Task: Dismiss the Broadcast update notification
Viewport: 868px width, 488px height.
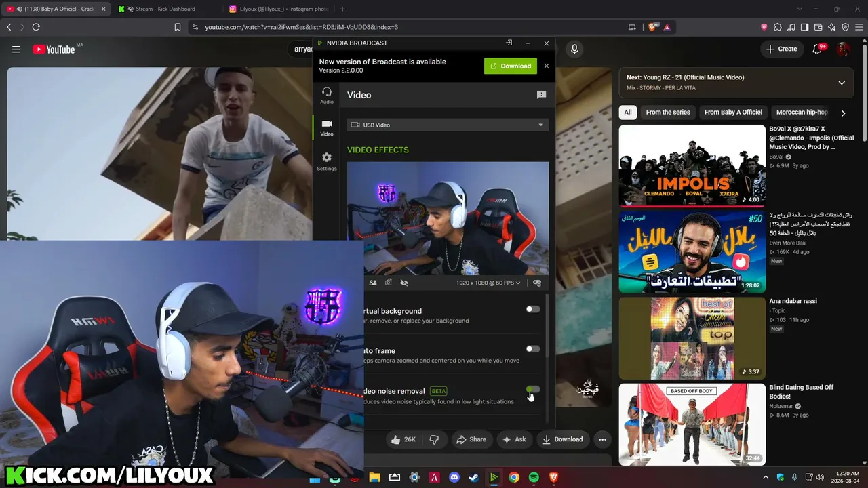Action: point(547,66)
